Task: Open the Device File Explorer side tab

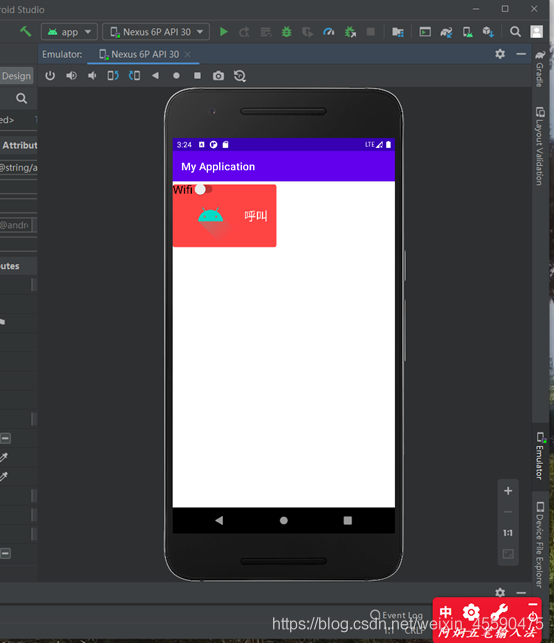Action: click(540, 544)
